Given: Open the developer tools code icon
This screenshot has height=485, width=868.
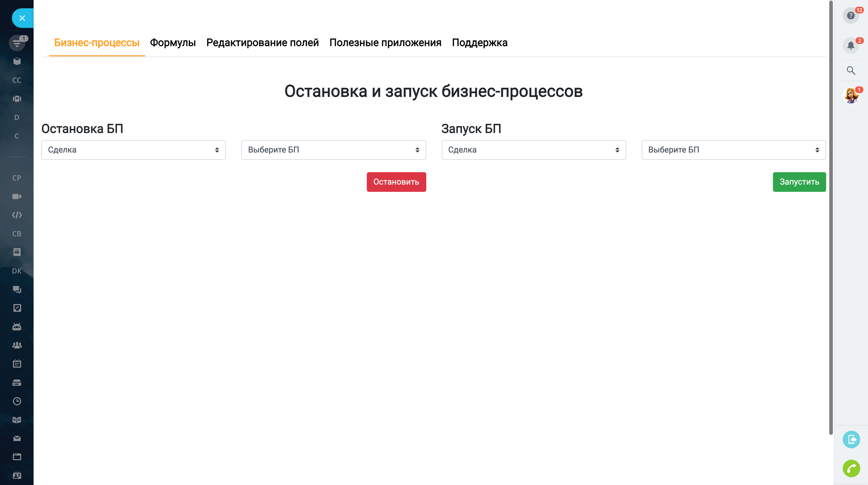Looking at the screenshot, I should click(x=17, y=215).
